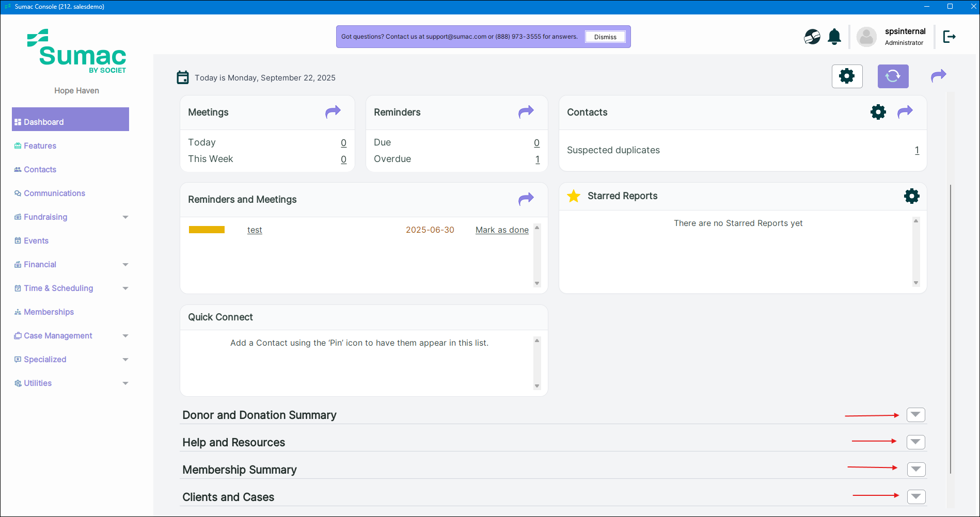Select Communications in the sidebar

(54, 193)
